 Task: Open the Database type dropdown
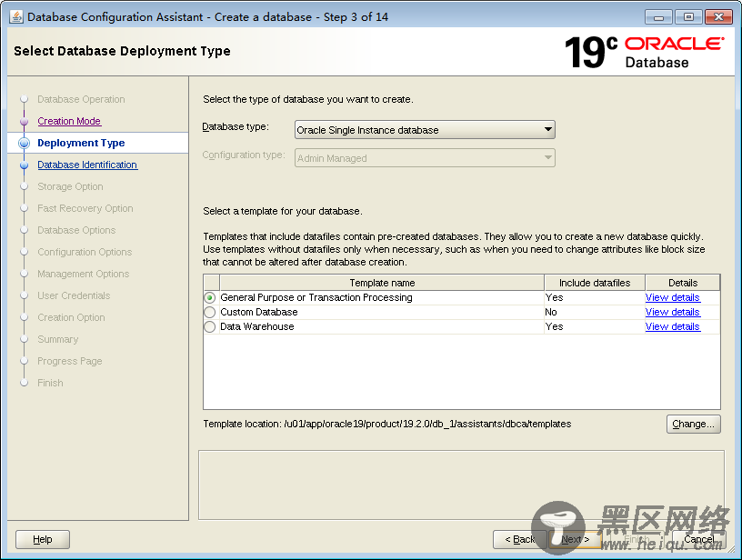[425, 130]
